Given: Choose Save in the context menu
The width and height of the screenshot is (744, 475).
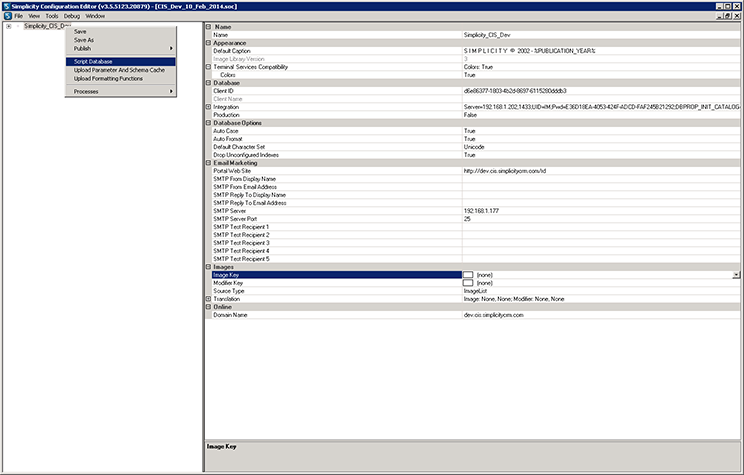Looking at the screenshot, I should pos(121,32).
